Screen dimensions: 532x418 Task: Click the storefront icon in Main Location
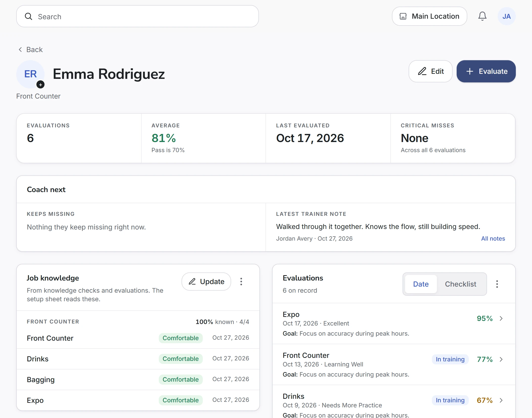[403, 16]
